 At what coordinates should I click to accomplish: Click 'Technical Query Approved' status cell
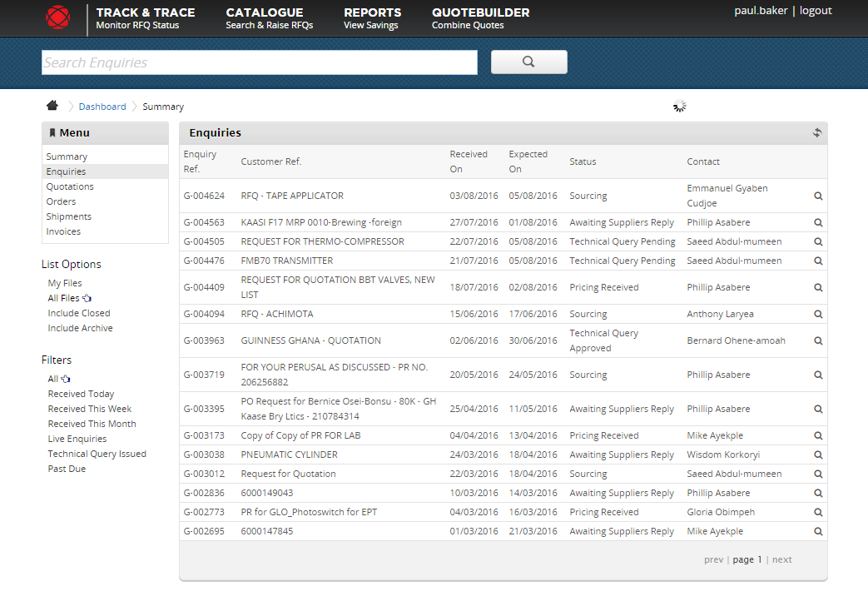point(604,340)
